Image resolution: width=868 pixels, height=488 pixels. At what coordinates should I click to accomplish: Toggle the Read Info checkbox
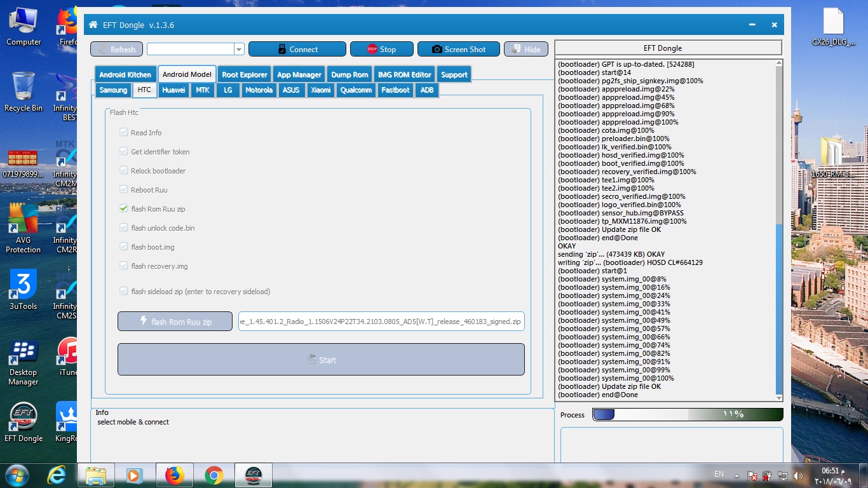[x=123, y=133]
